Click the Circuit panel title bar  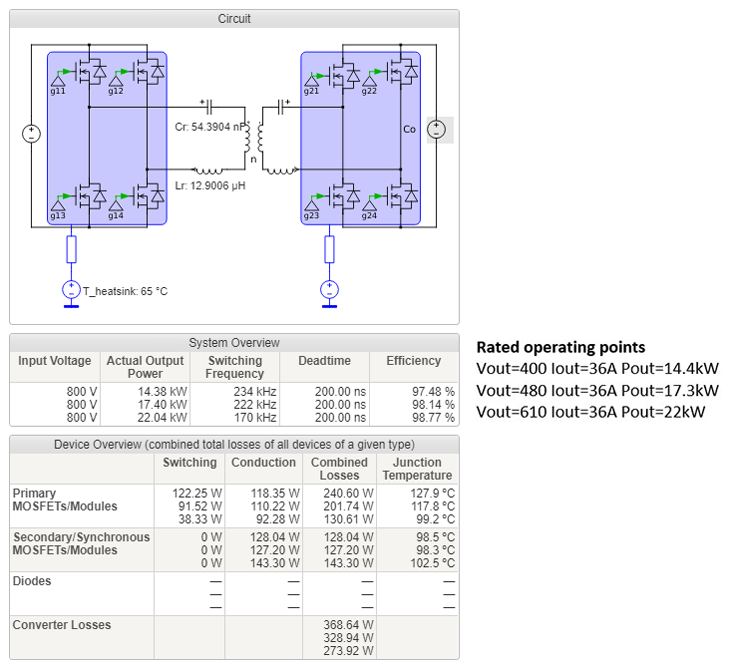pyautogui.click(x=234, y=19)
